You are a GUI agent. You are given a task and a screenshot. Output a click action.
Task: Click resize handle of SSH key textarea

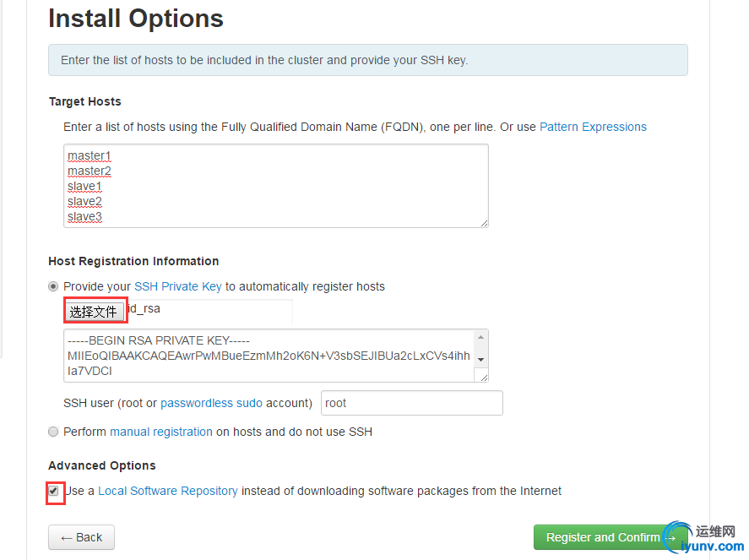tap(484, 378)
